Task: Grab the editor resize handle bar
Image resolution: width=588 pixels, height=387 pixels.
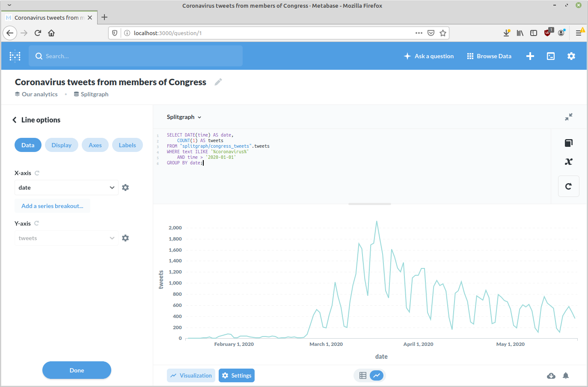Action: click(x=370, y=204)
